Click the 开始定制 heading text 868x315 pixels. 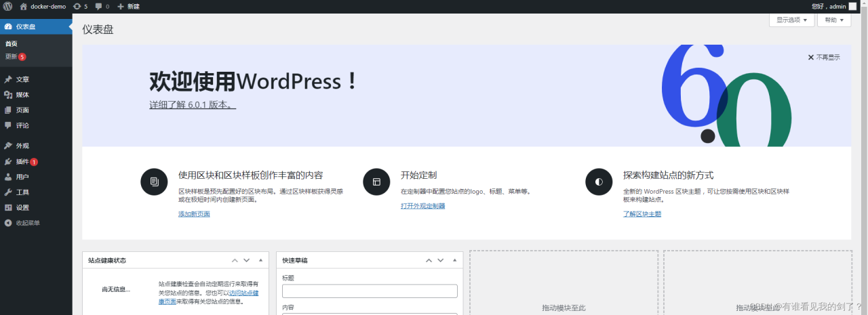[418, 175]
